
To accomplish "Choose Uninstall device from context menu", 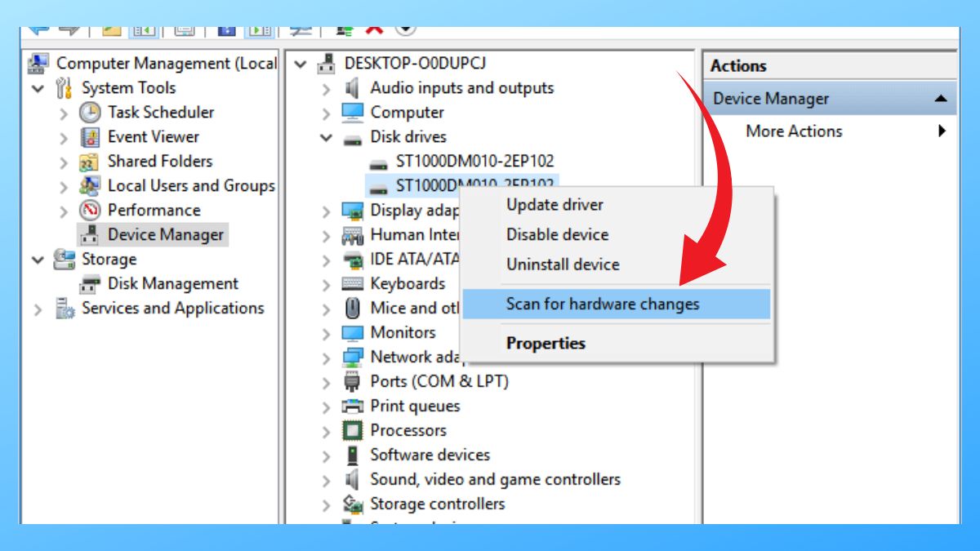I will tap(617, 264).
